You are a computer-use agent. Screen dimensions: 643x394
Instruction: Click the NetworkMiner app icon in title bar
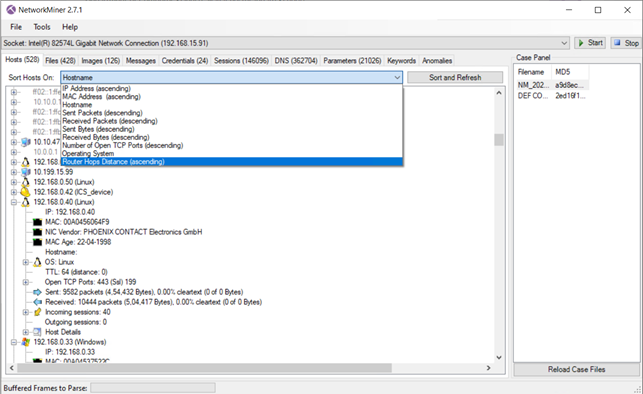[11, 10]
